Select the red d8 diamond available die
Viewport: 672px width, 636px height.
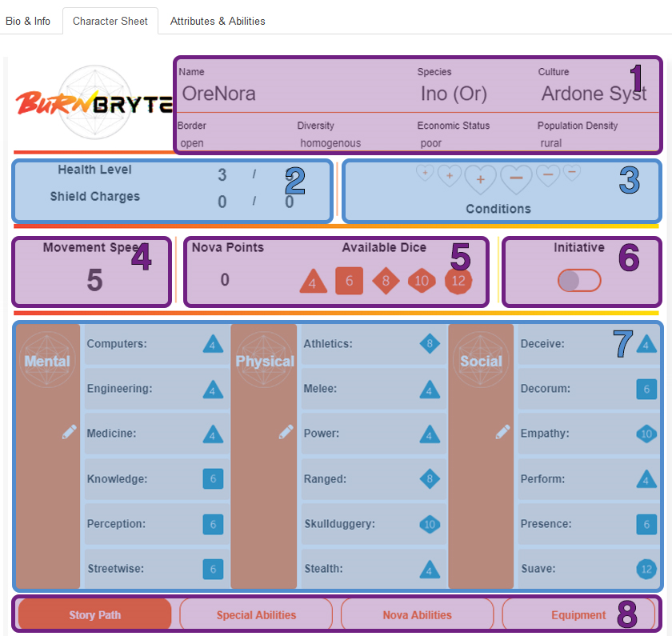(x=386, y=282)
